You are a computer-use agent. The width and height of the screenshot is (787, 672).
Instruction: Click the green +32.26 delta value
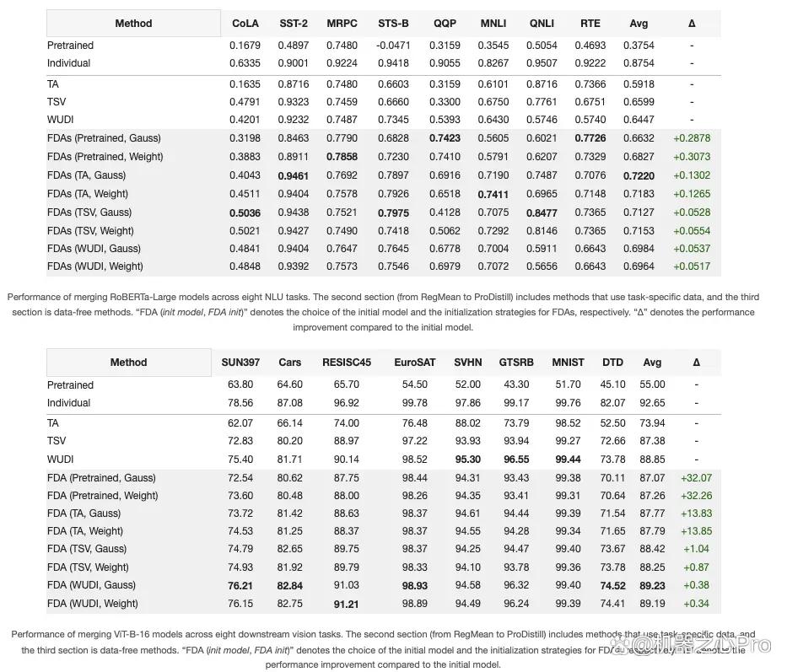coord(696,495)
